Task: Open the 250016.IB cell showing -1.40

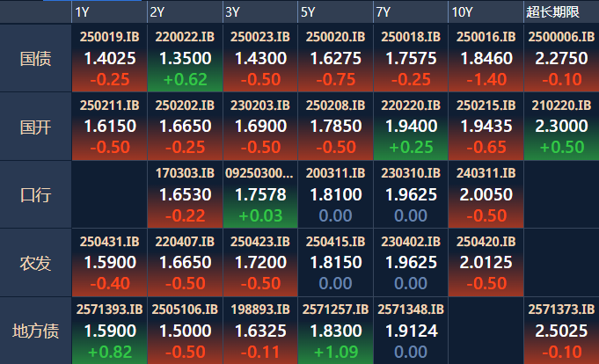Action: point(486,58)
